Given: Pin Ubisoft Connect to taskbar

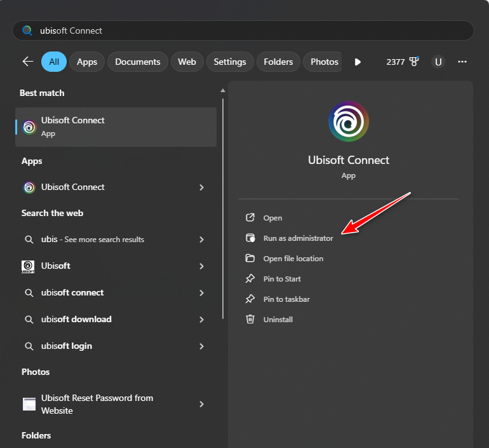Looking at the screenshot, I should click(286, 299).
